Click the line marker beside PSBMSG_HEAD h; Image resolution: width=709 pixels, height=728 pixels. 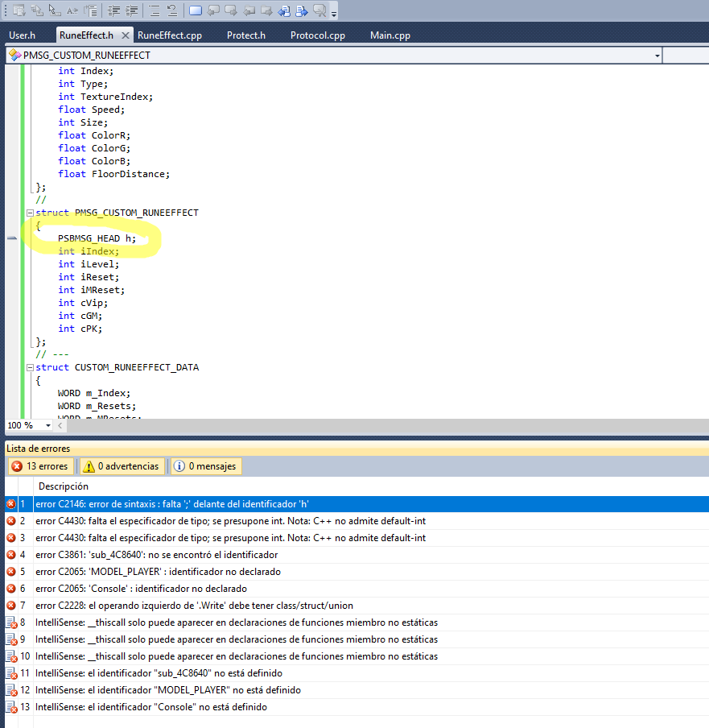tap(12, 238)
